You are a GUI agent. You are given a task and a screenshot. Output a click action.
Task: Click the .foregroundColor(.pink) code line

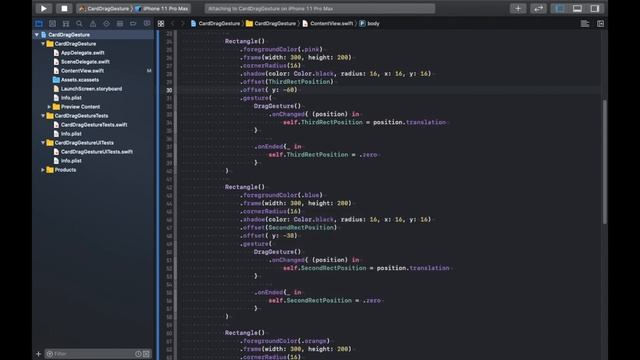282,49
